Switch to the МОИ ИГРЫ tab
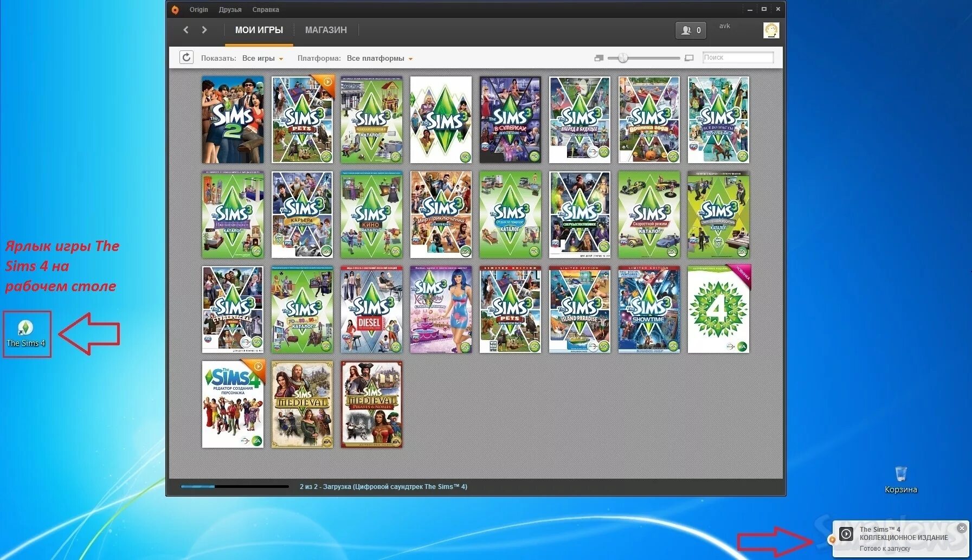Image resolution: width=972 pixels, height=560 pixels. coord(259,30)
